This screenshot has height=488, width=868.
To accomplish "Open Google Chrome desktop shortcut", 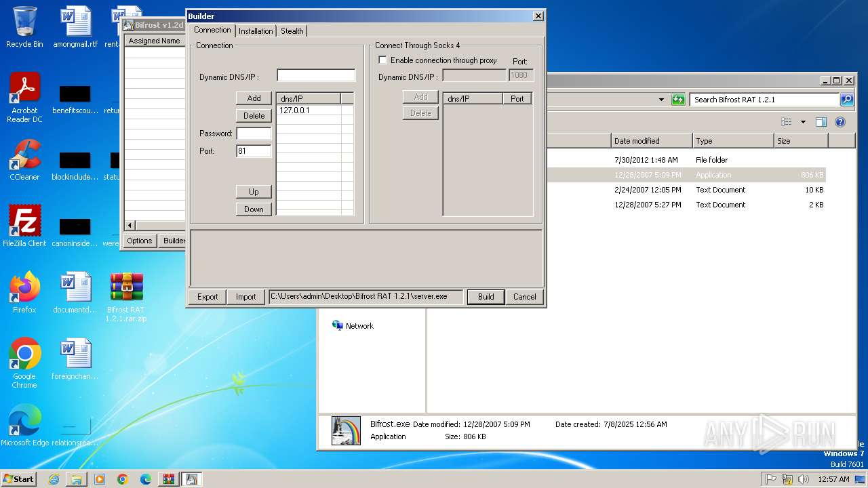I will [x=24, y=363].
